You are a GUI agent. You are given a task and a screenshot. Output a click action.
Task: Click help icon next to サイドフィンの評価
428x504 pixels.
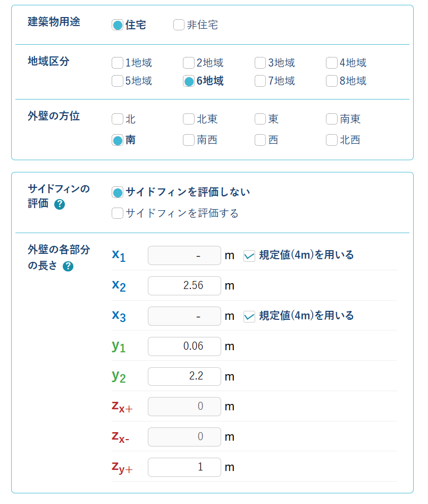click(60, 204)
